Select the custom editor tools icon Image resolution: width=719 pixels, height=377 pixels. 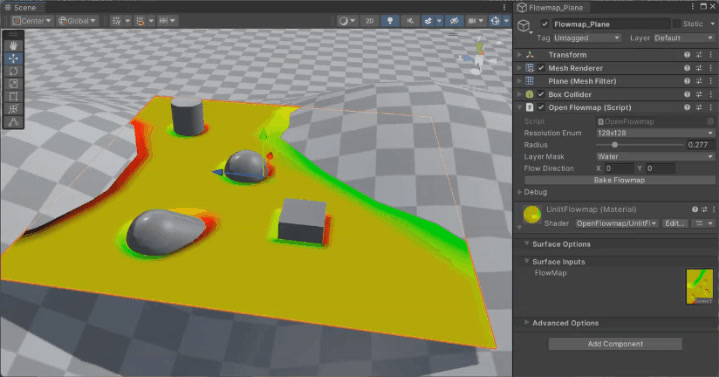[13, 122]
